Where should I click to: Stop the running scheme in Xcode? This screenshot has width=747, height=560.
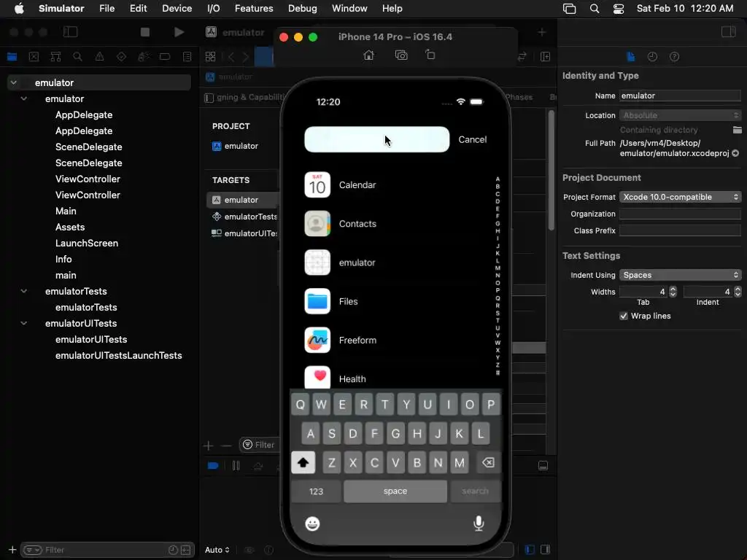pyautogui.click(x=145, y=32)
